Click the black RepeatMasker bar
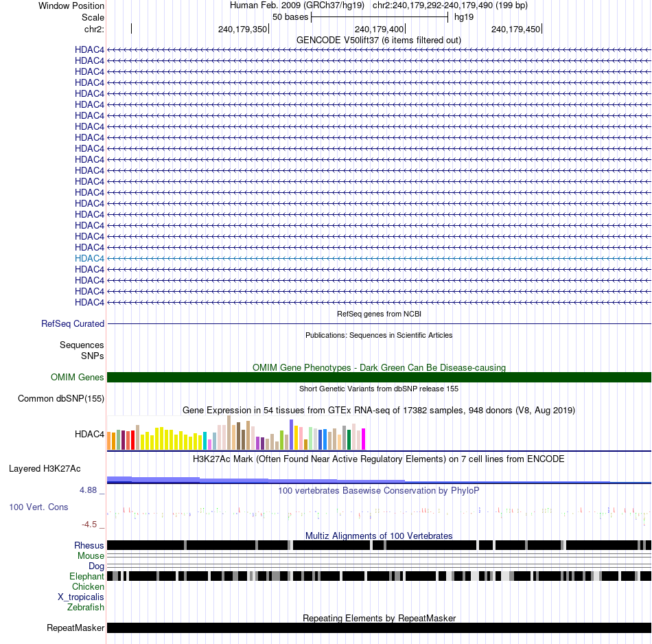The height and width of the screenshot is (644, 652). coord(380,628)
